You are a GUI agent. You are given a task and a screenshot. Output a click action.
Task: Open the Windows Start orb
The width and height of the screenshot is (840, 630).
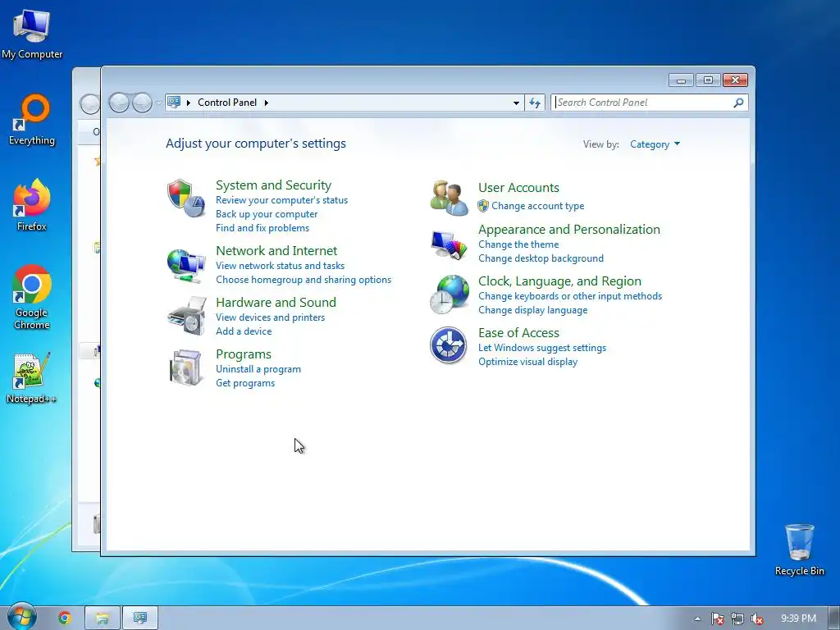pos(21,617)
